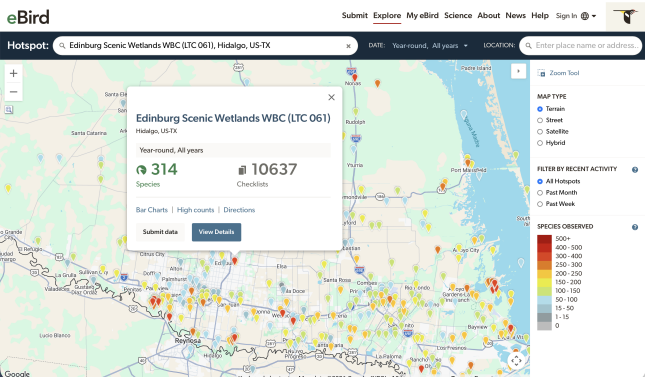The image size is (645, 377).
Task: Open the Help page
Action: coord(540,15)
